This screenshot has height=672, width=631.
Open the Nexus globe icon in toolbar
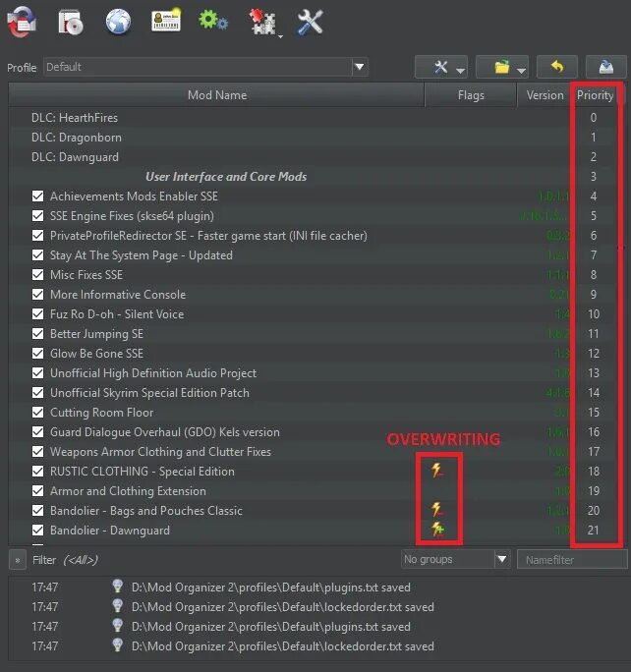coord(118,22)
